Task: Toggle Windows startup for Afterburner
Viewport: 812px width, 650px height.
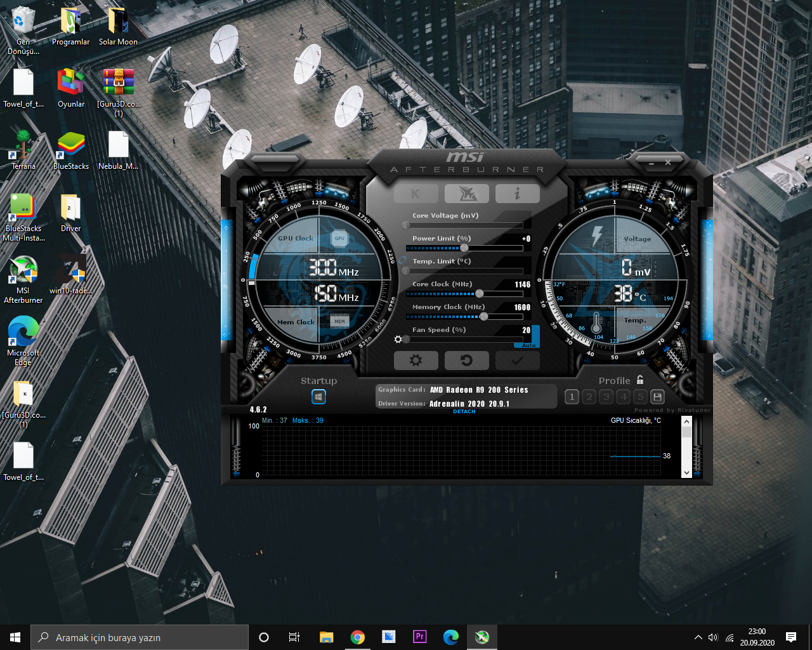Action: [318, 396]
